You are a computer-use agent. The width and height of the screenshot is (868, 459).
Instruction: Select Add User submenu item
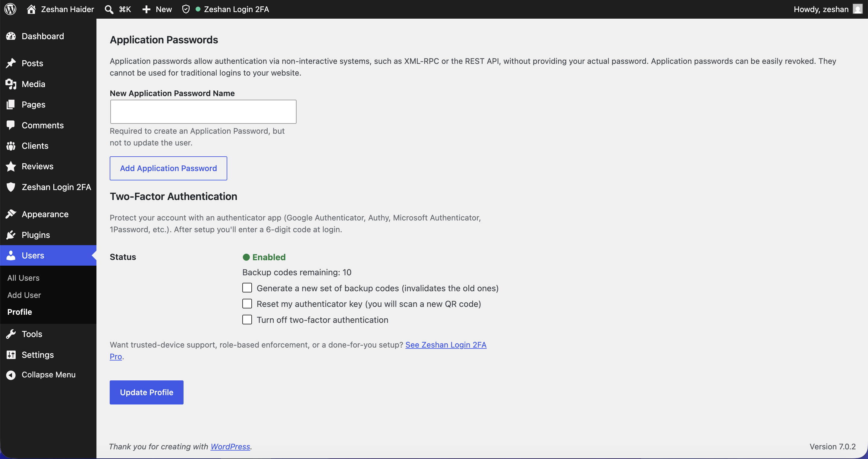coord(24,295)
